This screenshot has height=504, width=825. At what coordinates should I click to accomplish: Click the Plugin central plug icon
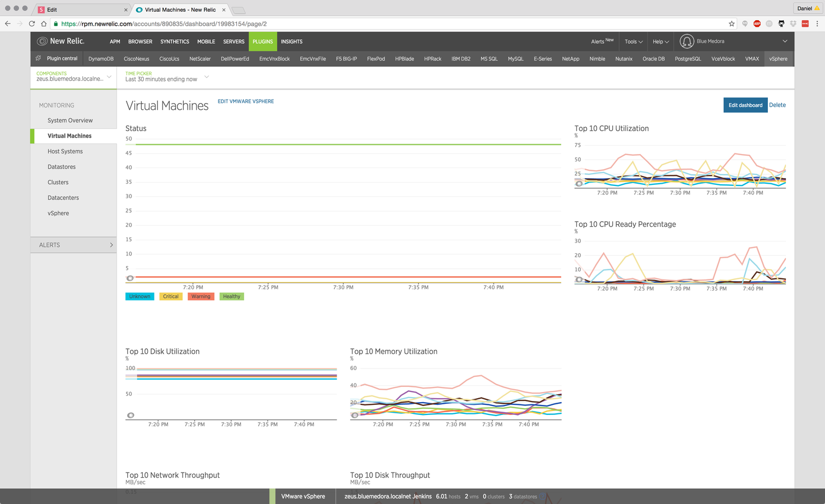tap(38, 58)
